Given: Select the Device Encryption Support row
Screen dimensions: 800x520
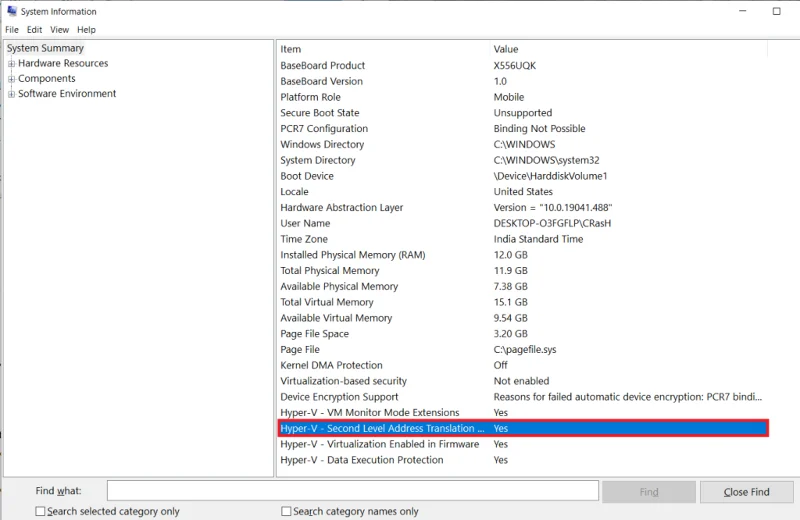Looking at the screenshot, I should (523, 397).
